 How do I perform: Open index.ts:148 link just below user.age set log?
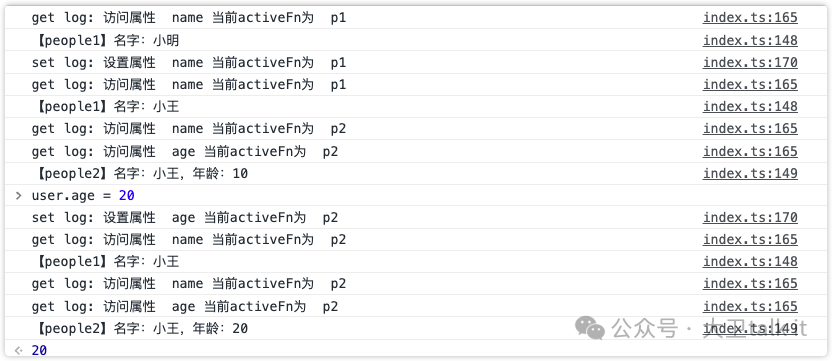(x=750, y=261)
